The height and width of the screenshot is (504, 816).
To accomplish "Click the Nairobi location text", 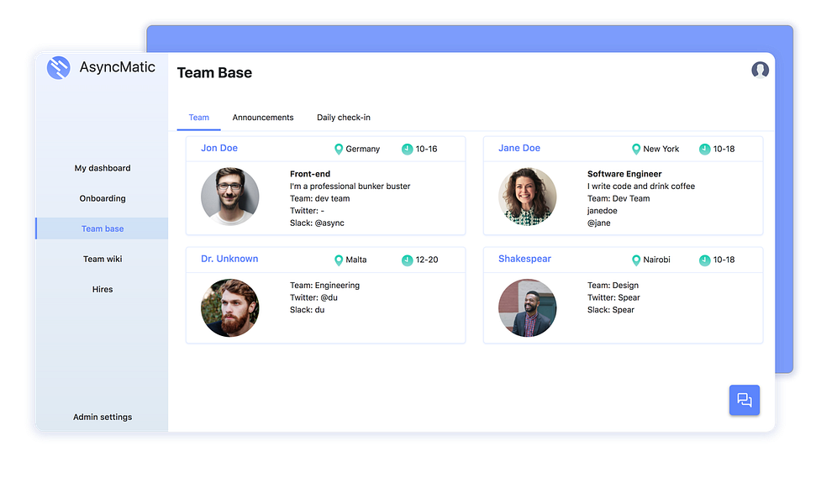I will coord(657,260).
